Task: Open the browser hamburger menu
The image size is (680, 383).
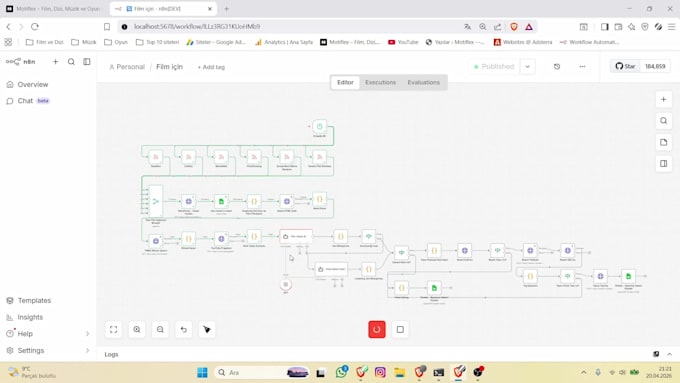Action: (x=671, y=26)
